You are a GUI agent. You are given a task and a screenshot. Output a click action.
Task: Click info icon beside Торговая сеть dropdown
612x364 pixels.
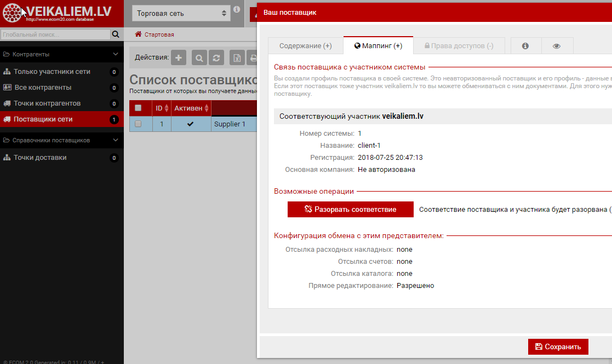237,9
